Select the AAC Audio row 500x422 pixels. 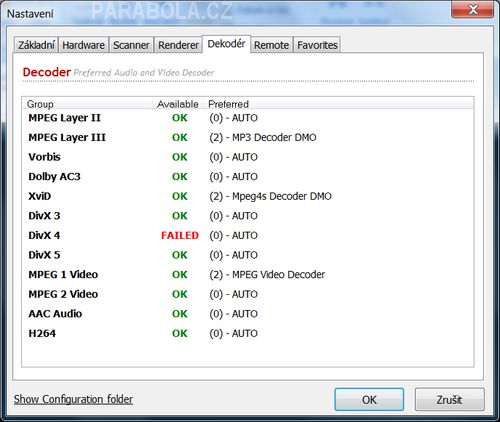[x=248, y=314]
